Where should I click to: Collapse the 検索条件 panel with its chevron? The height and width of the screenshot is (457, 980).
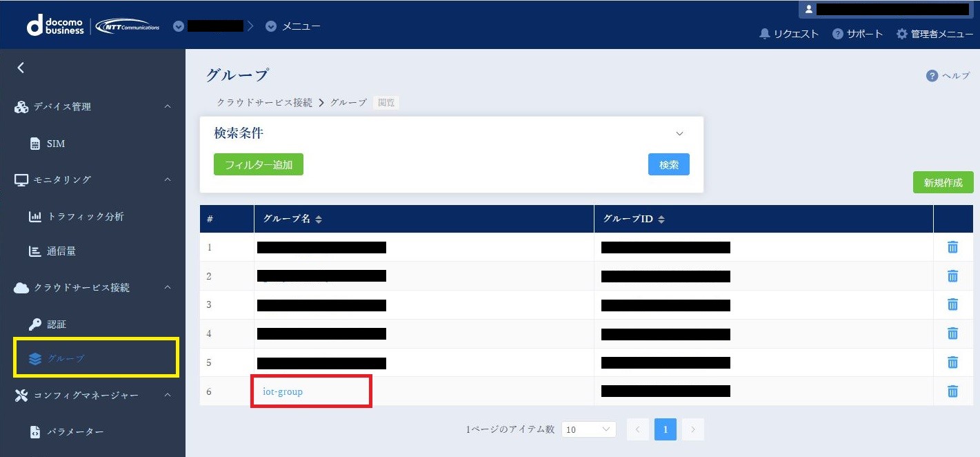(679, 133)
